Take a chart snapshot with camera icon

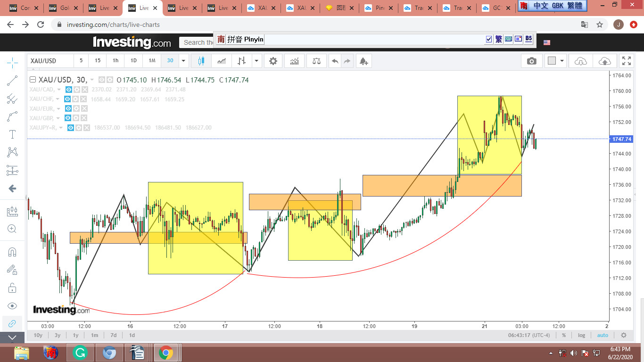(531, 61)
